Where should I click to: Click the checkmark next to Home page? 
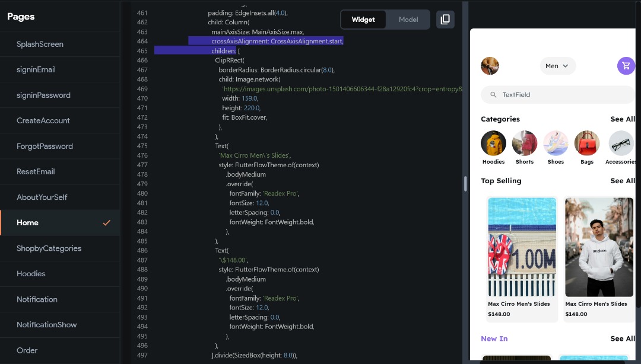(x=106, y=222)
